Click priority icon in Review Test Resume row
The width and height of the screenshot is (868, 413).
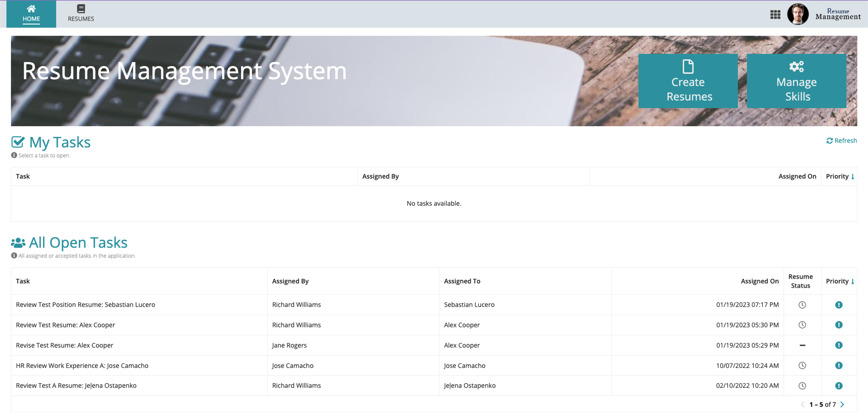pyautogui.click(x=839, y=325)
